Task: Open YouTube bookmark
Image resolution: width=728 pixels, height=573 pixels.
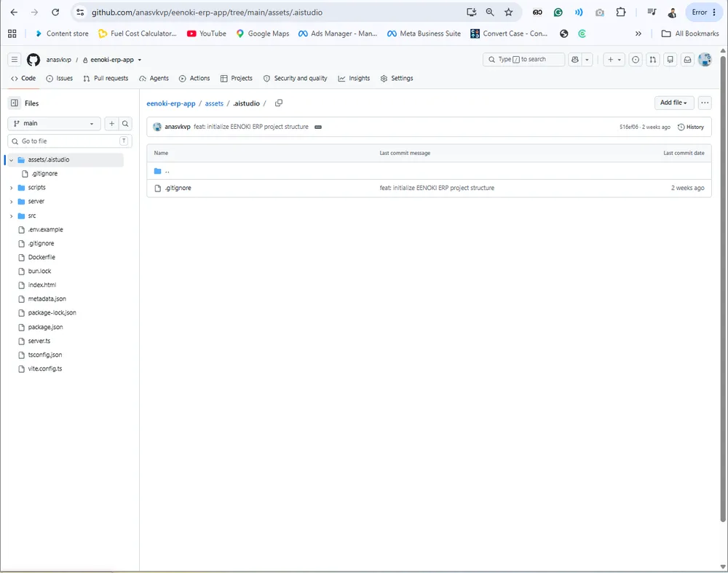Action: pyautogui.click(x=207, y=33)
